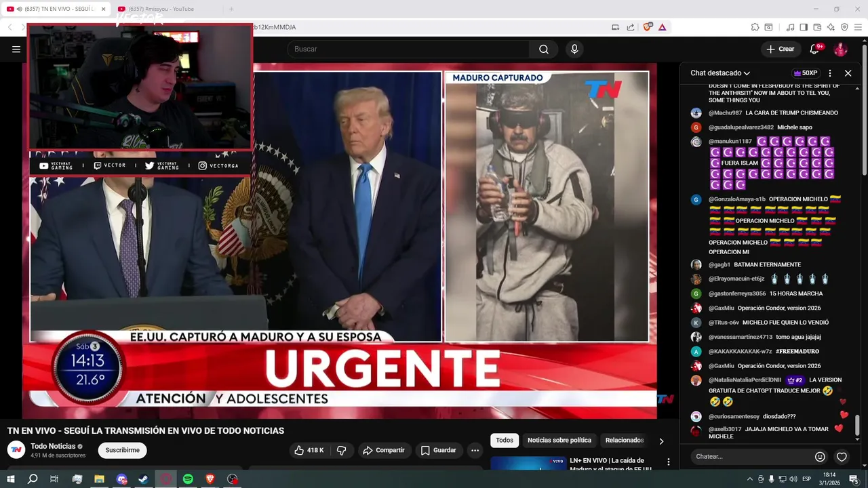This screenshot has width=868, height=488.
Task: Expand the Chat destacado dropdown
Action: tap(720, 73)
